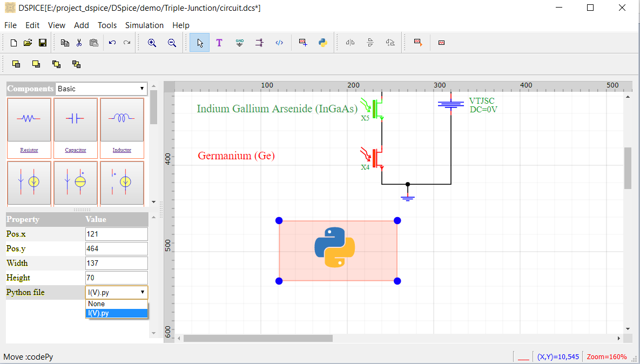The width and height of the screenshot is (640, 364).
Task: Click the Capacitor component link
Action: (x=76, y=150)
